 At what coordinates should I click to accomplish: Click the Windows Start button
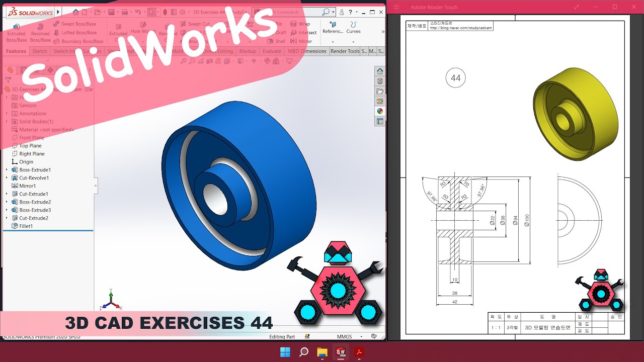point(285,352)
